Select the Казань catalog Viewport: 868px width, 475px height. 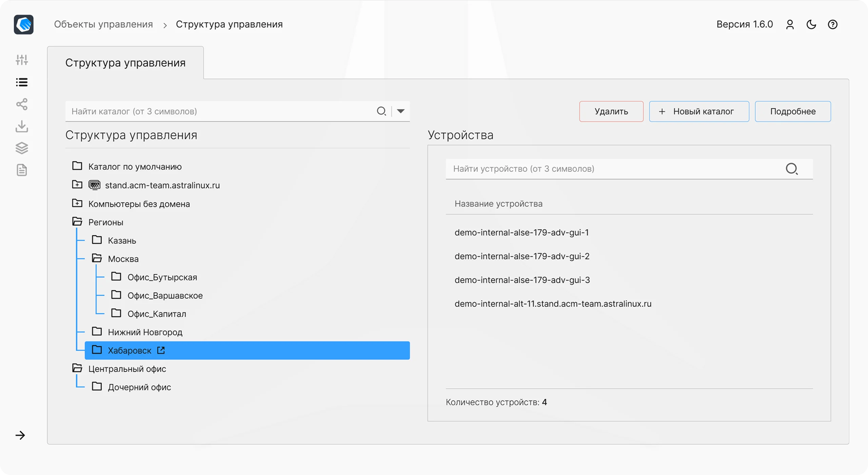coord(122,241)
